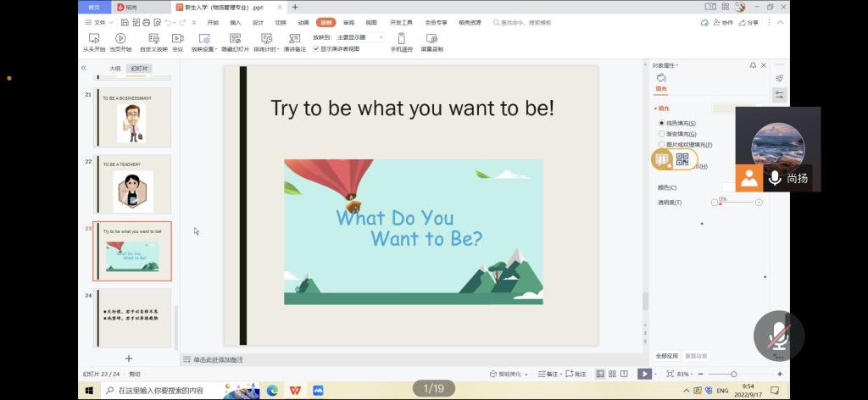Toggle 显示演讲者视图 checkbox

[x=316, y=49]
